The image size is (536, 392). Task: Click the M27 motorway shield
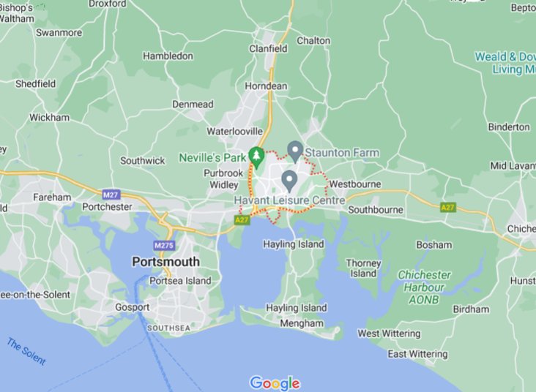111,195
